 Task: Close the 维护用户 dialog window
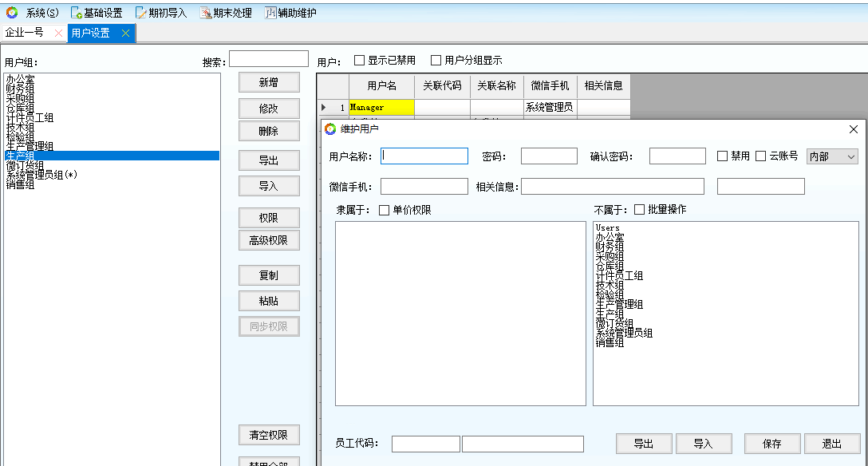pos(853,129)
